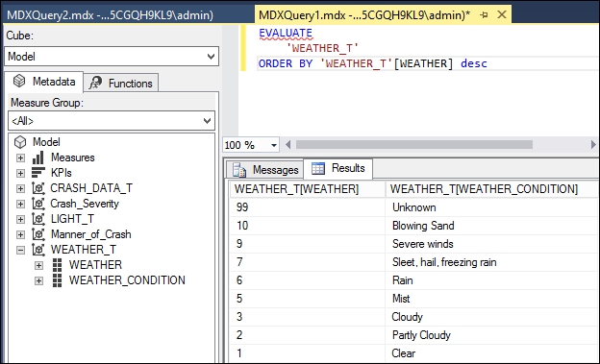
Task: Close the MDXQuery1.mdx tab
Action: 502,15
